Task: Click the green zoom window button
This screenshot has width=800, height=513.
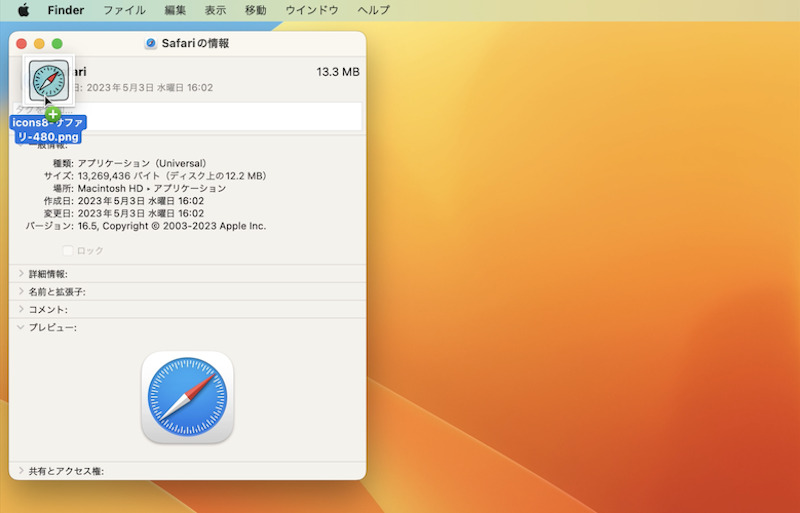Action: point(57,44)
